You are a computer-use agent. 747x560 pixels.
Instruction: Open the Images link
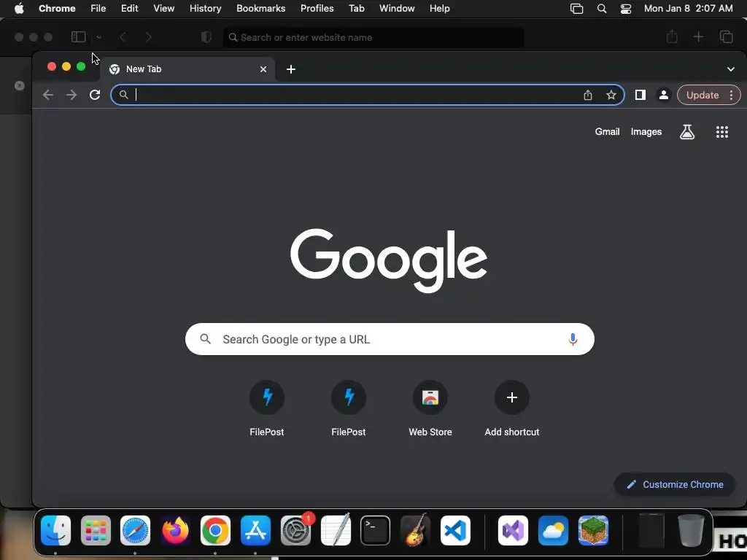pos(646,132)
